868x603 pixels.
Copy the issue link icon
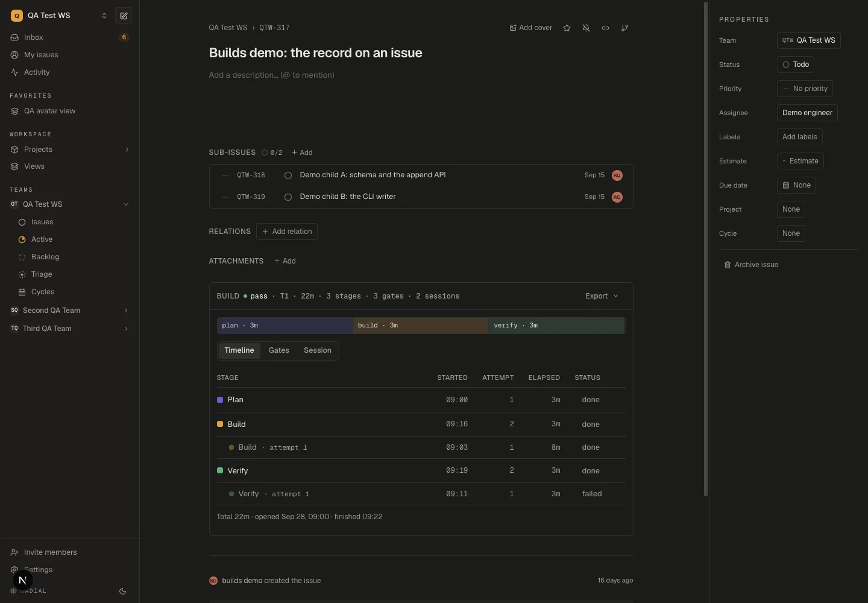click(605, 28)
